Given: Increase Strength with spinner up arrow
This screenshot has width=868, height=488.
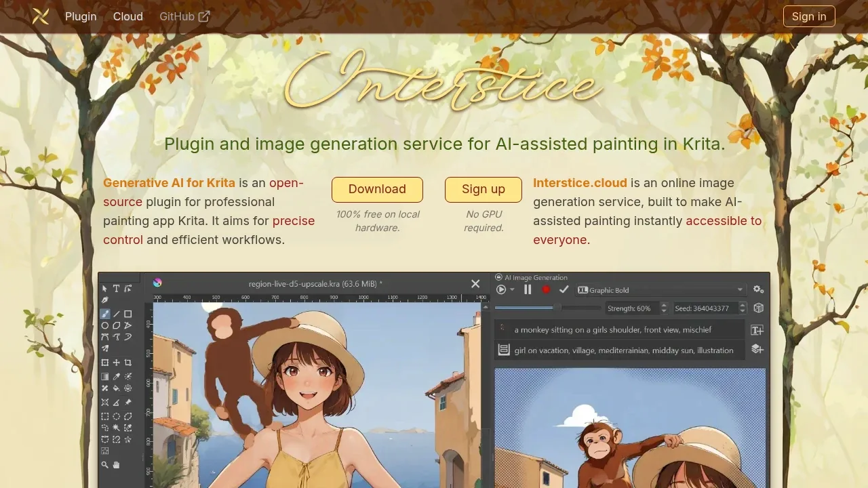Looking at the screenshot, I should pos(664,305).
